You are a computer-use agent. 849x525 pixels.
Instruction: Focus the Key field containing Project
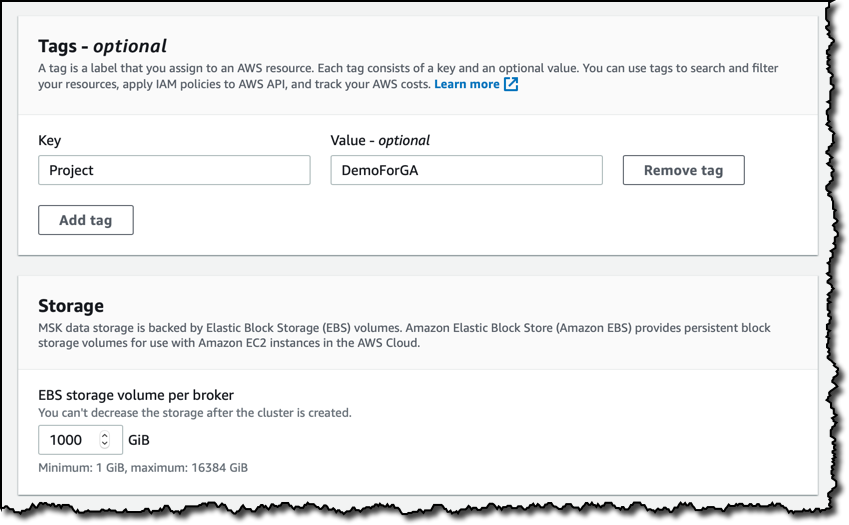pyautogui.click(x=174, y=170)
